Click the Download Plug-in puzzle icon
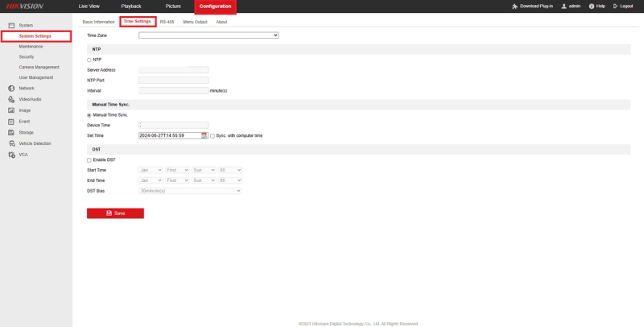The width and height of the screenshot is (644, 327). (514, 6)
